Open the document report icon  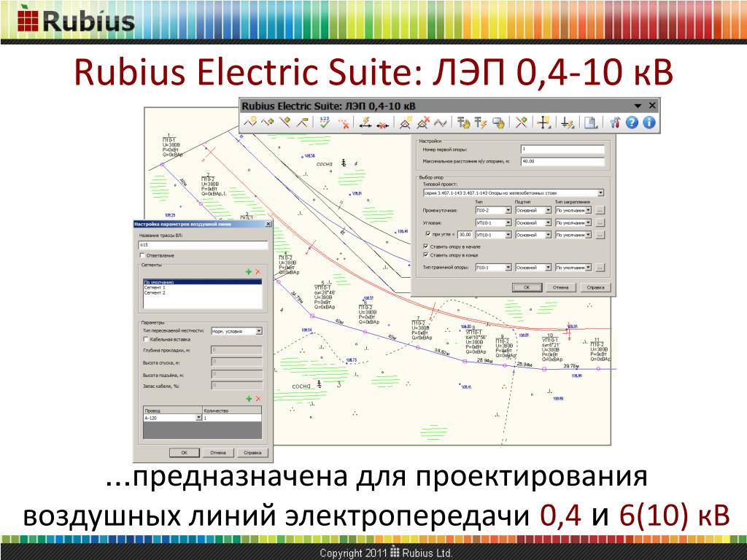(x=590, y=122)
